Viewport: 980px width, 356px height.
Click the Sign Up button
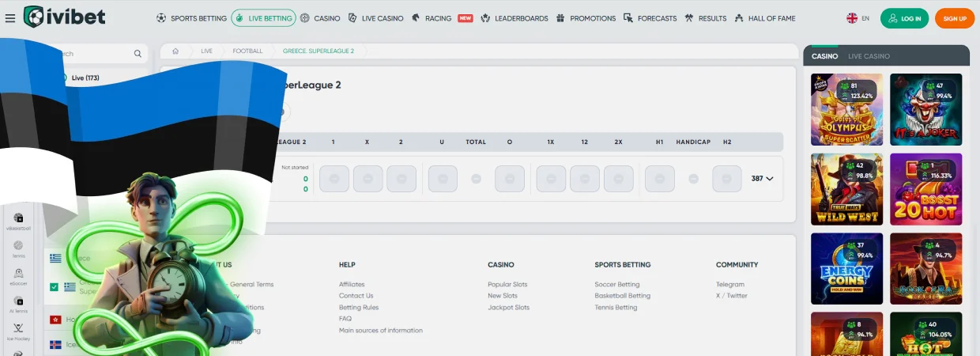click(955, 18)
